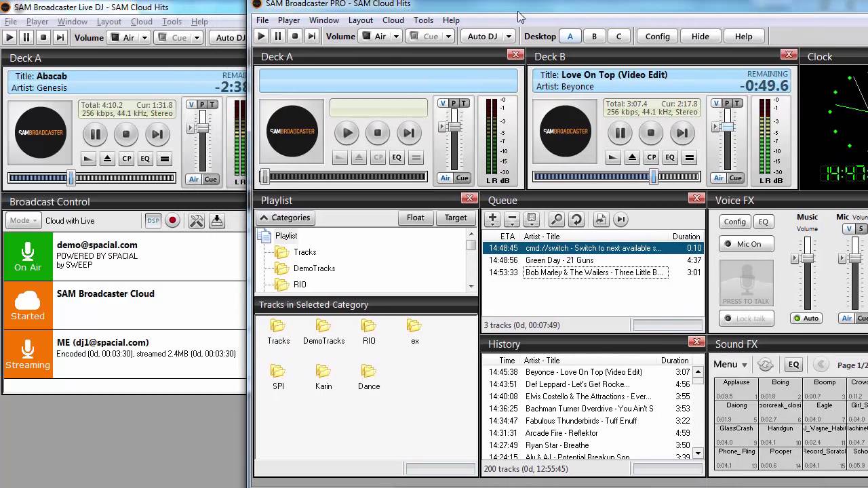This screenshot has height=488, width=868.
Task: Select the P mode on Deck B
Action: [725, 103]
